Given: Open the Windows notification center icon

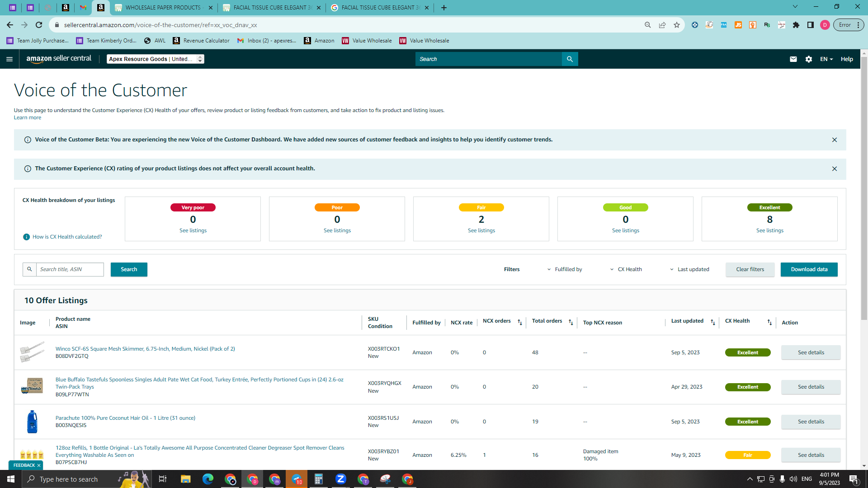Looking at the screenshot, I should click(x=854, y=479).
